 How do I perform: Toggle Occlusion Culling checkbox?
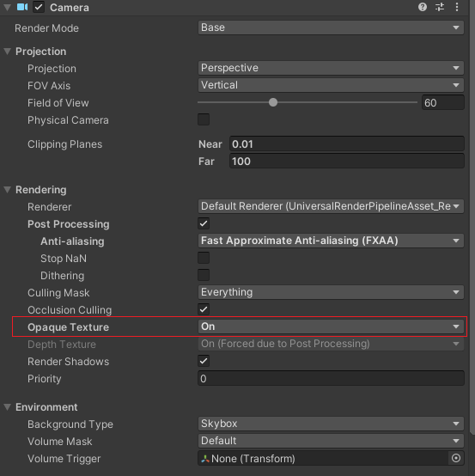pos(204,309)
